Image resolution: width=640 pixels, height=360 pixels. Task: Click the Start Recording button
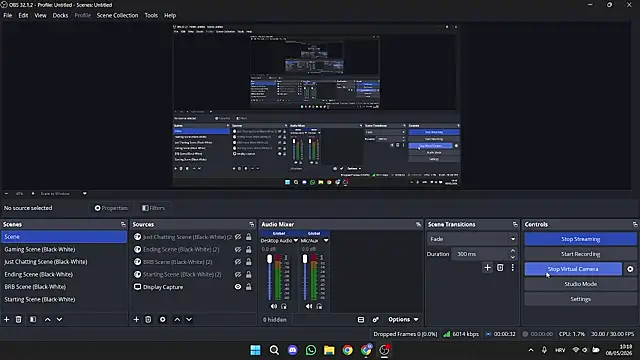coord(580,254)
